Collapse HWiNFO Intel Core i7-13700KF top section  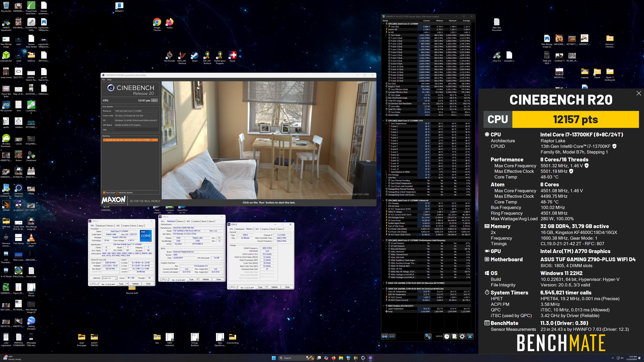click(384, 24)
